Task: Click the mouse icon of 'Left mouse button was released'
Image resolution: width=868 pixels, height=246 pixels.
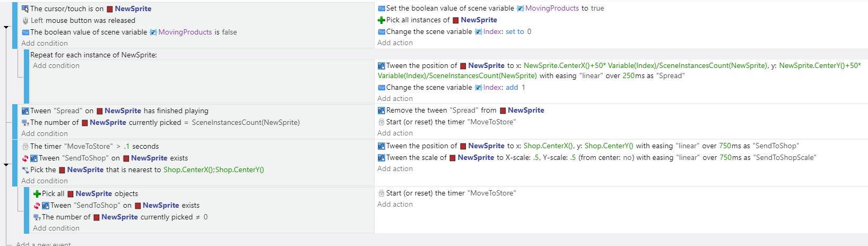Action: click(25, 20)
